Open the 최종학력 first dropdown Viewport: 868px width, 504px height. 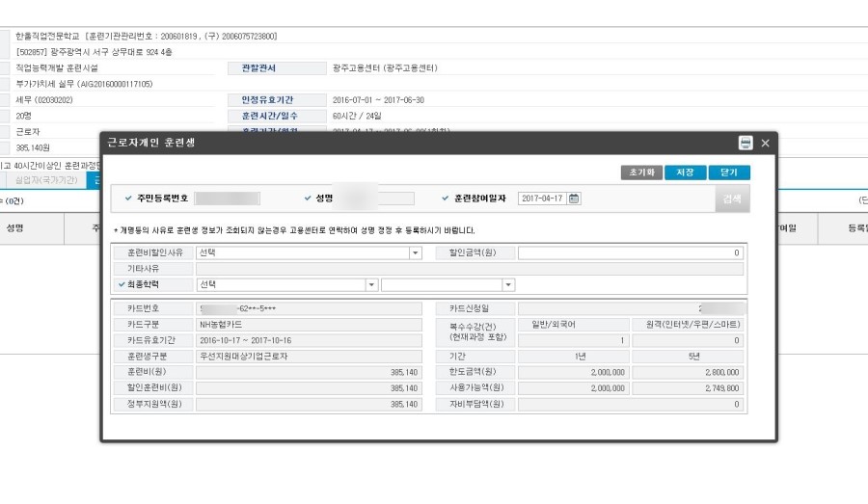pos(371,284)
